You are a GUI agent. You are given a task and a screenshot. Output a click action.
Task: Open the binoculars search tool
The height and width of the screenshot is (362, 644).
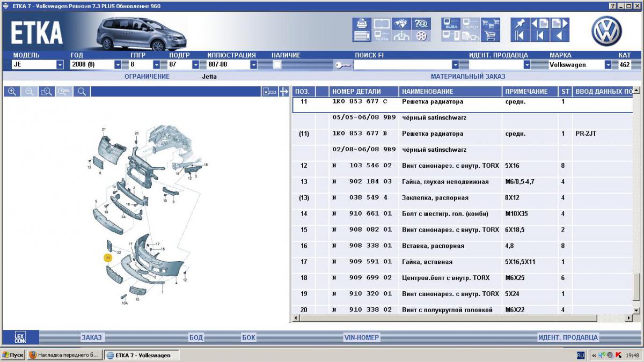coord(400,24)
